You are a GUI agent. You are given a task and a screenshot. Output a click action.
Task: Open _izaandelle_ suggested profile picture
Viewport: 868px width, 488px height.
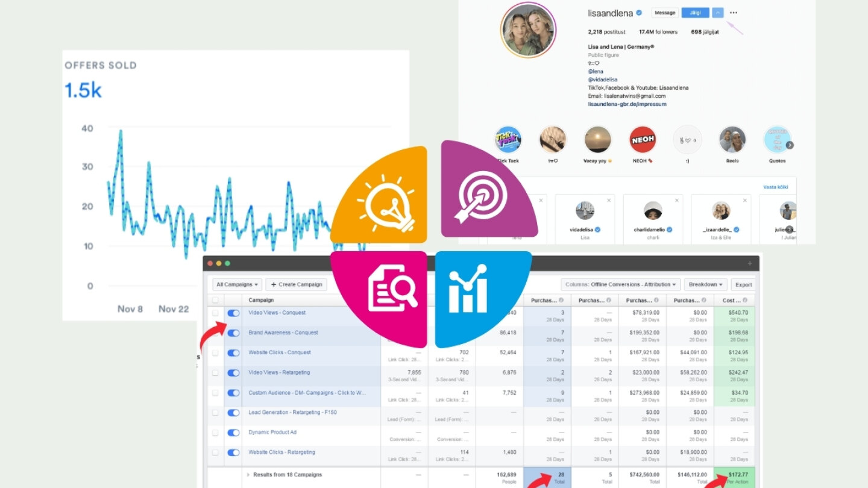pos(721,211)
